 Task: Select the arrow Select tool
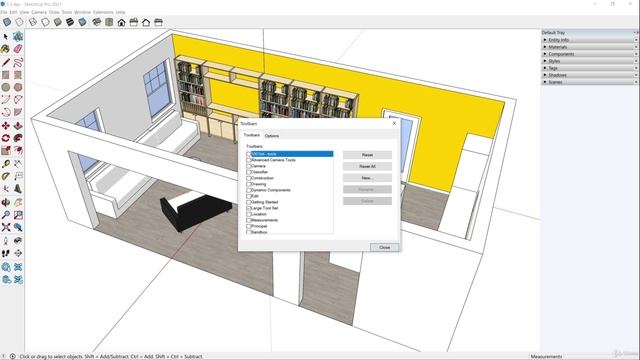coord(6,37)
